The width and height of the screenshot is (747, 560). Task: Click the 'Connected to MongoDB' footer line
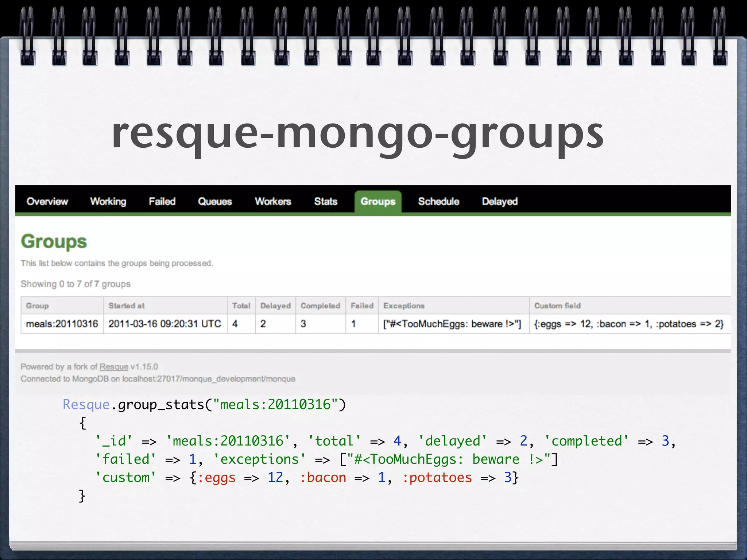158,379
